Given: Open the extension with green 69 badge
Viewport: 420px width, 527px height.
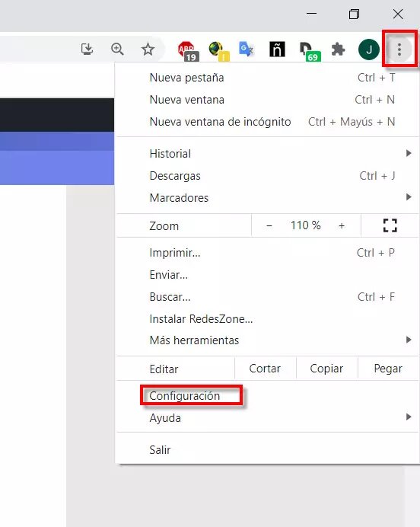Looking at the screenshot, I should coord(310,52).
